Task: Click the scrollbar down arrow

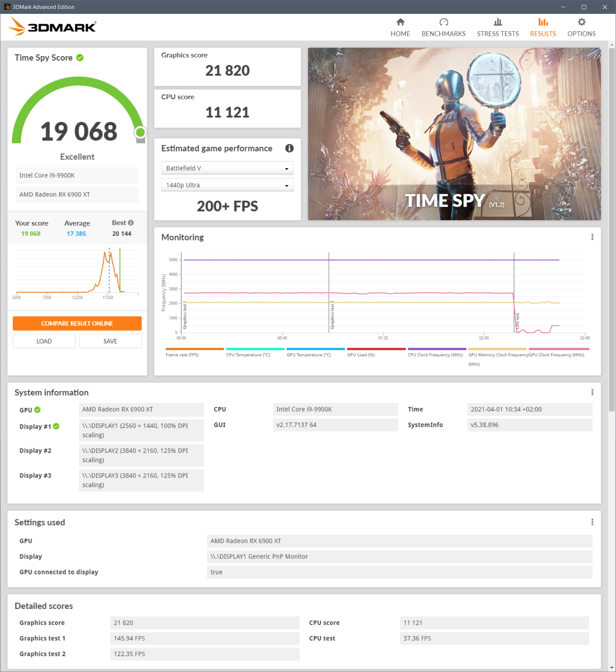Action: 612,668
